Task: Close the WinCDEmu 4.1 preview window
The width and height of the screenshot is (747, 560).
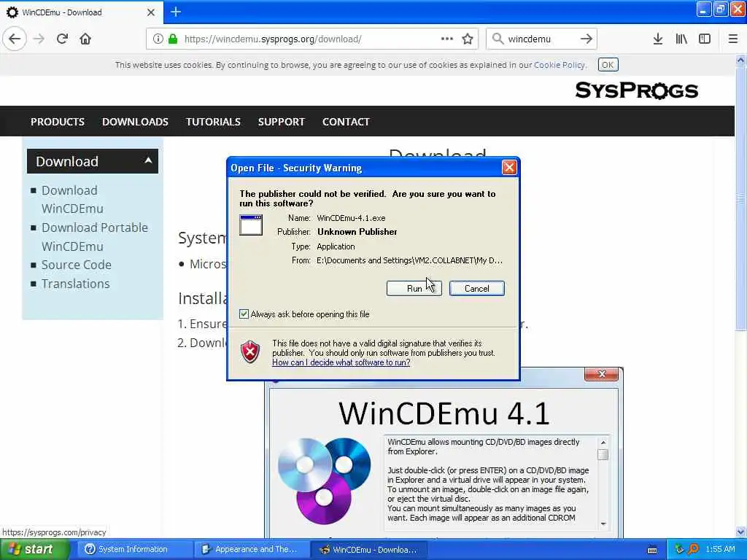Action: point(601,374)
